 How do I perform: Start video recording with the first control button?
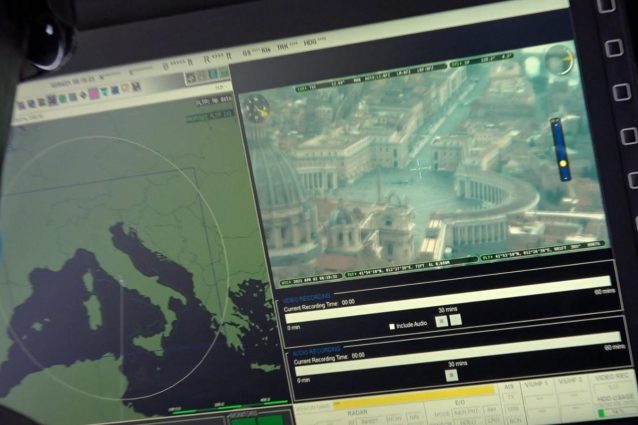pos(441,320)
